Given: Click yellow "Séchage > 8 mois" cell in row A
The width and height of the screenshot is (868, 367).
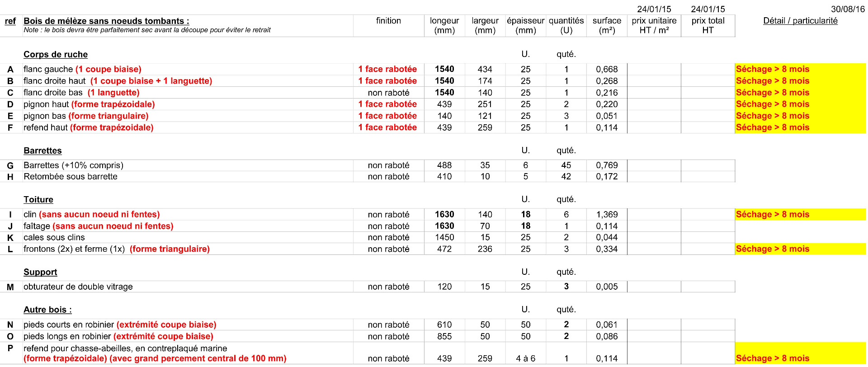Looking at the screenshot, I should click(x=800, y=69).
